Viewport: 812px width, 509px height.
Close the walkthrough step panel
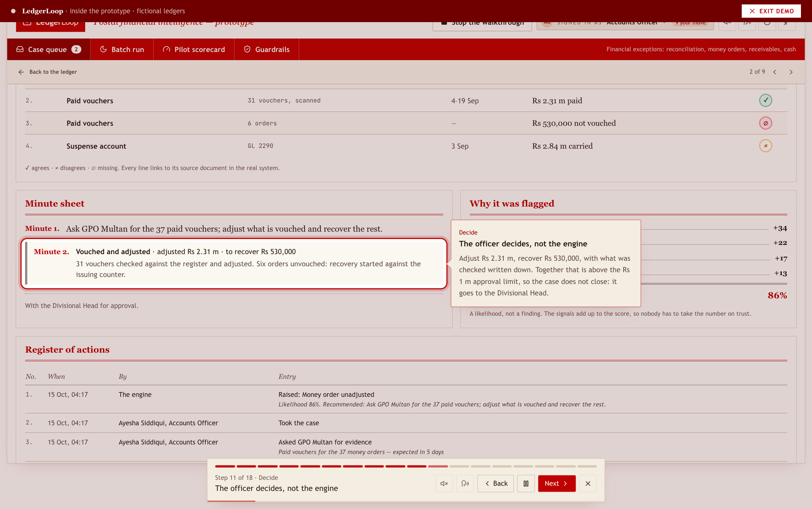[x=588, y=483]
